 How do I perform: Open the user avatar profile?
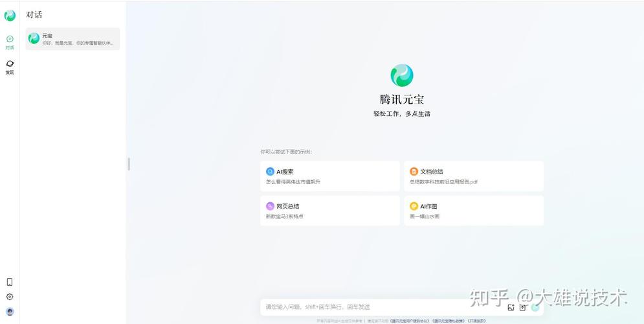point(10,311)
